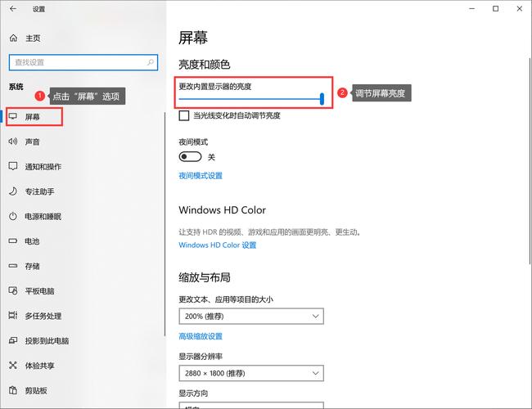
Task: Open 通知和操作 via its sidebar icon
Action: pos(13,166)
